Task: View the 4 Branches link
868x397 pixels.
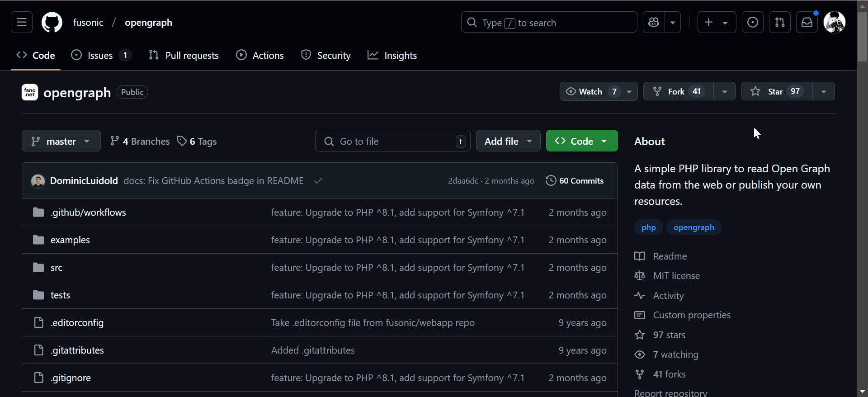Action: (140, 141)
